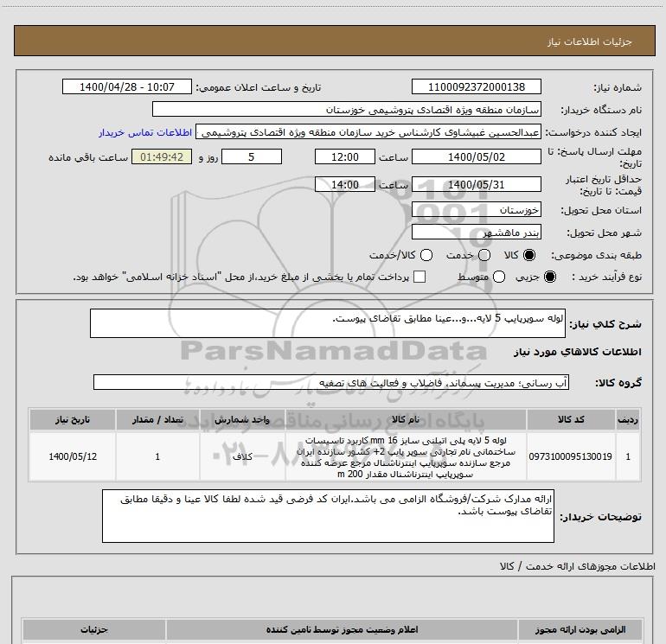This screenshot has height=644, width=666.
Task: Click the price validity date 1400/05/31
Action: [x=476, y=184]
